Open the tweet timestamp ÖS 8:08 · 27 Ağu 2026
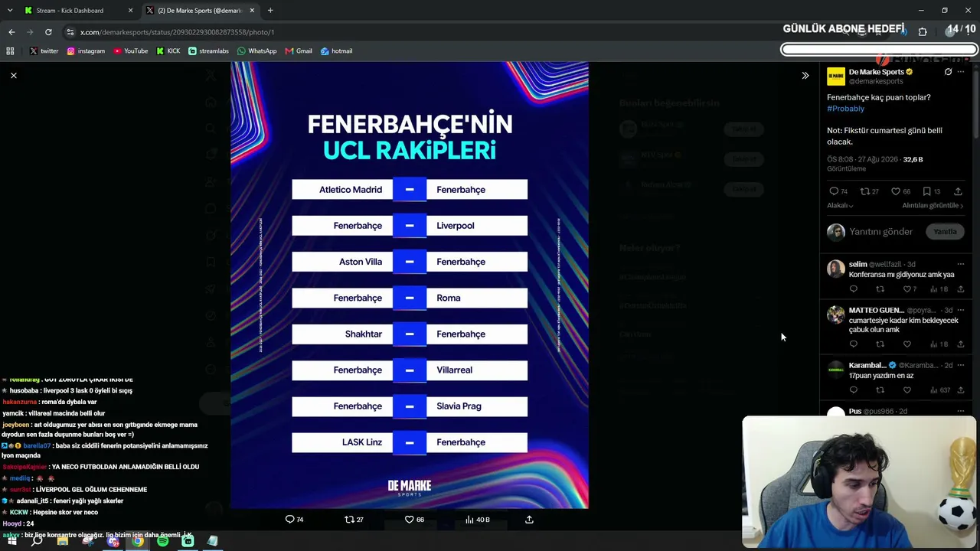The height and width of the screenshot is (551, 980). [861, 159]
